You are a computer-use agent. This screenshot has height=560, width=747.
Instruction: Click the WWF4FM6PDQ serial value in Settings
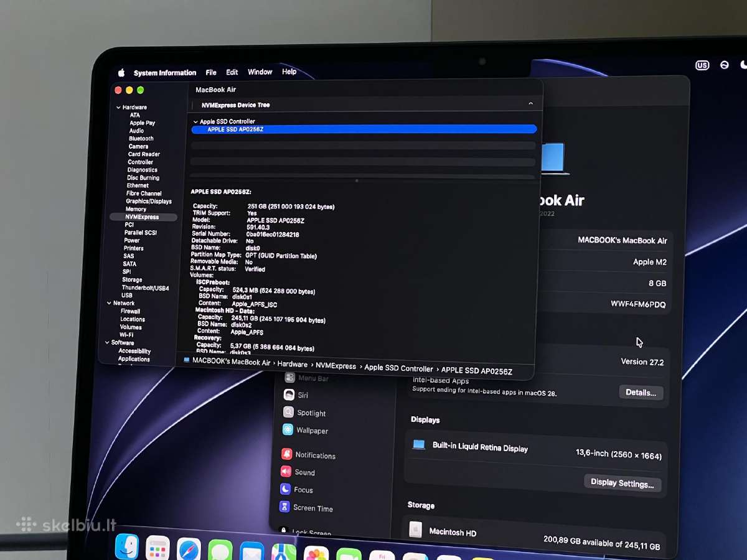pos(638,304)
